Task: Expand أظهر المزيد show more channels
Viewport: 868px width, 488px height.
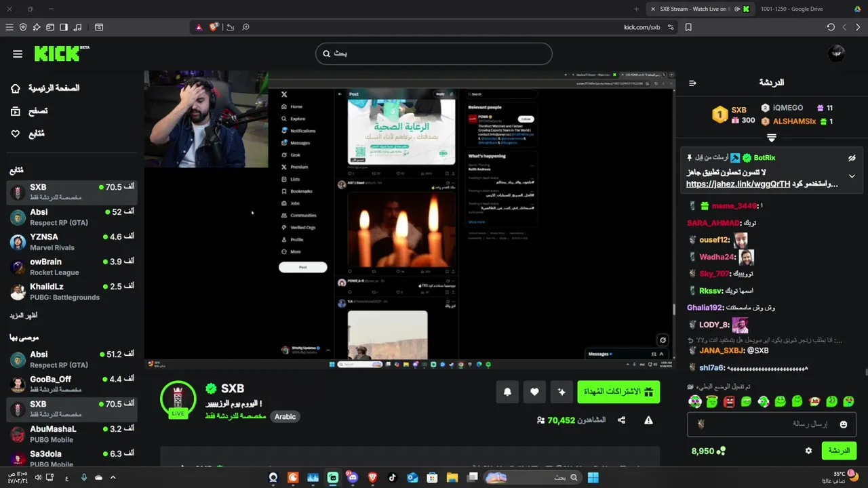Action: 24,316
